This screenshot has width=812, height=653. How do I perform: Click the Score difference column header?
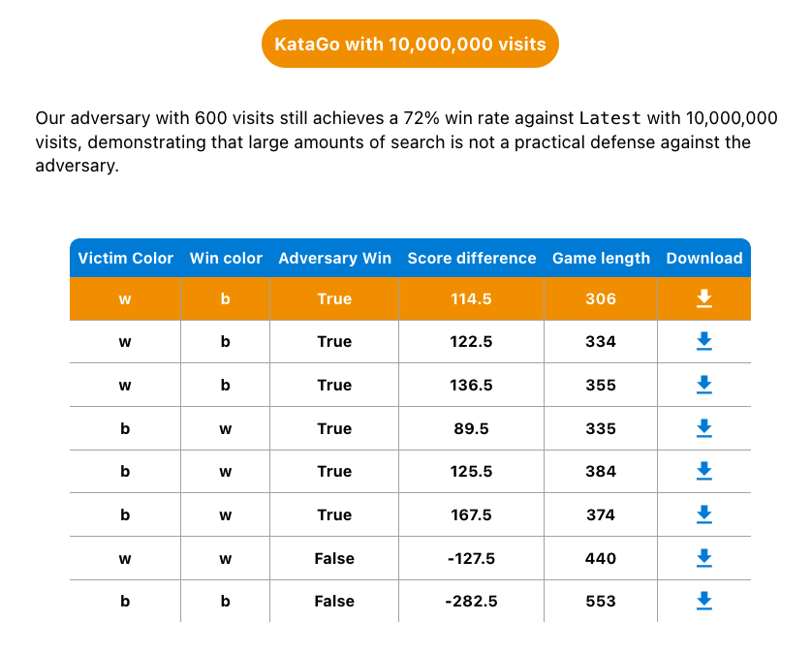click(x=471, y=258)
